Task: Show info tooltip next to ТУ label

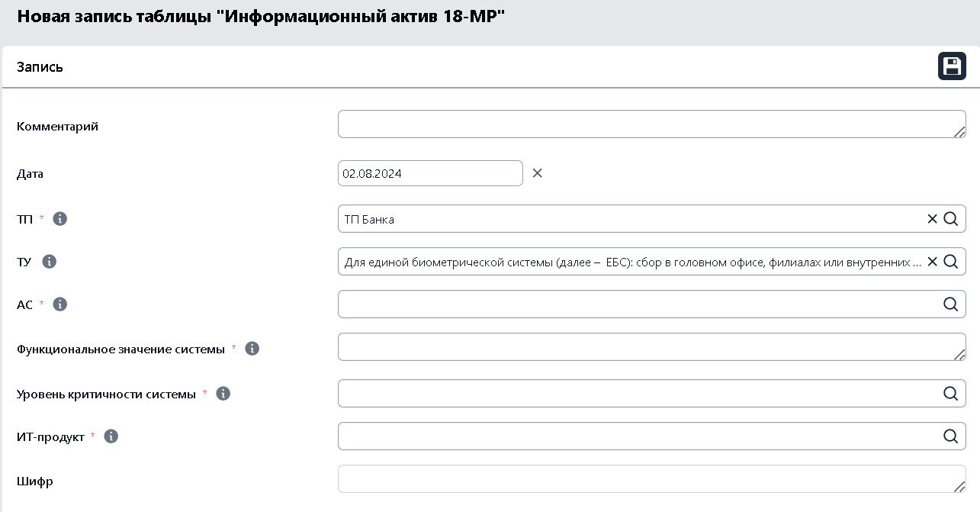Action: (x=50, y=262)
